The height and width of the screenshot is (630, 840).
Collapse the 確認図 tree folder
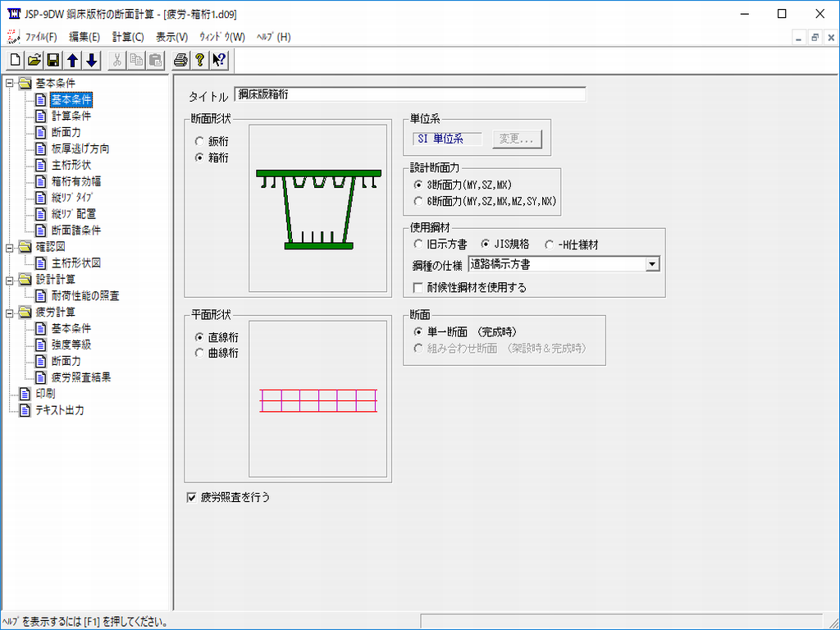pos(10,246)
